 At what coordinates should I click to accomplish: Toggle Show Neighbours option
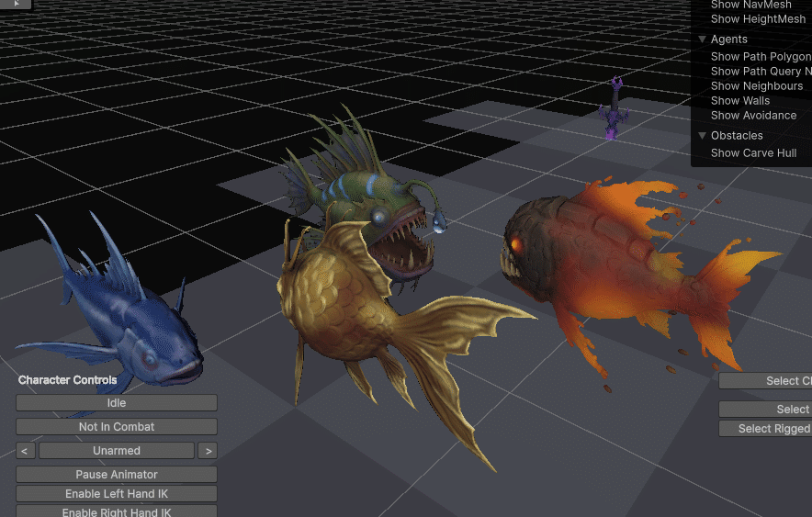[x=757, y=86]
